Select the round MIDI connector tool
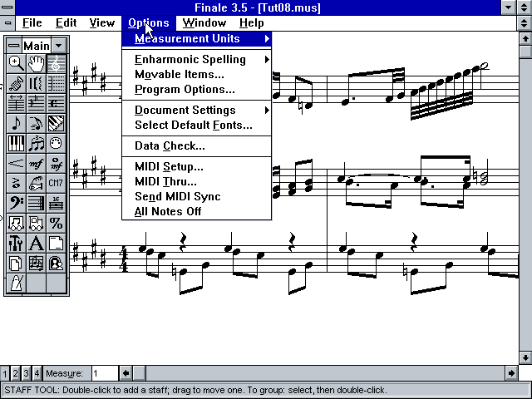This screenshot has height=399, width=532. click(x=56, y=144)
